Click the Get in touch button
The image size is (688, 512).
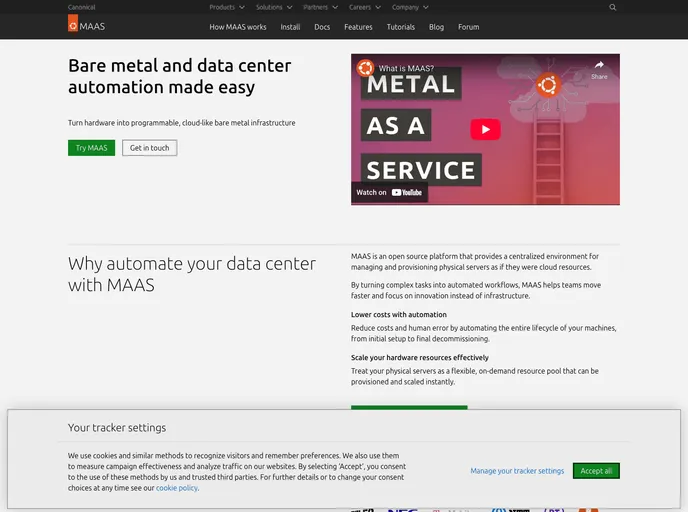click(149, 148)
